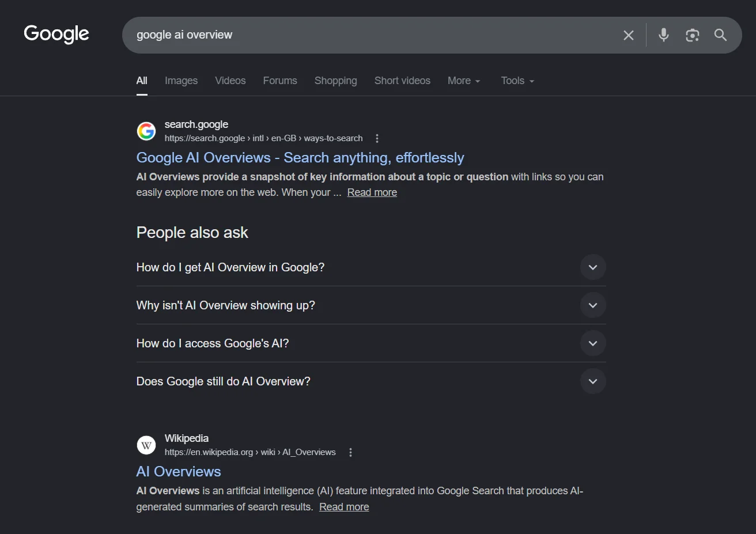Viewport: 756px width, 534px height.
Task: Expand Why isn't AI Overview showing up?
Action: tap(371, 305)
